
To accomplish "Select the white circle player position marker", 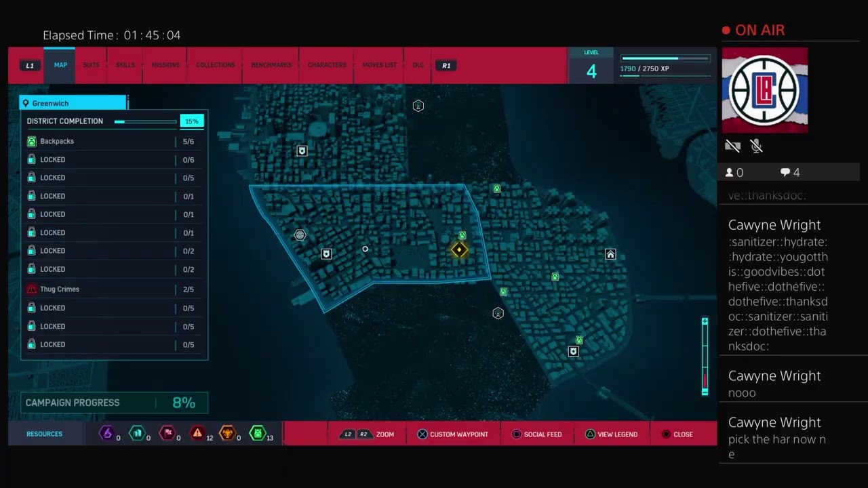I will click(365, 249).
